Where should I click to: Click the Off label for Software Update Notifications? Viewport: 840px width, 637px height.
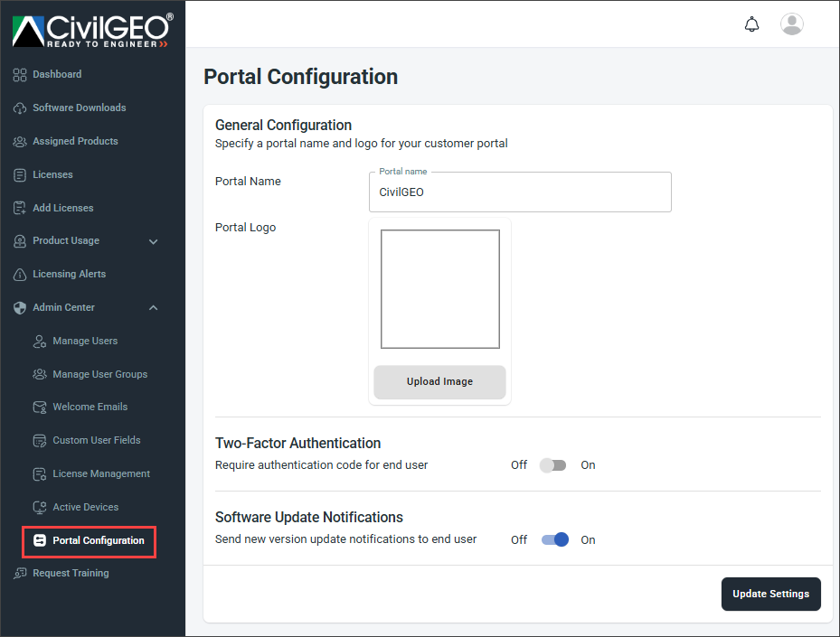[x=519, y=539]
